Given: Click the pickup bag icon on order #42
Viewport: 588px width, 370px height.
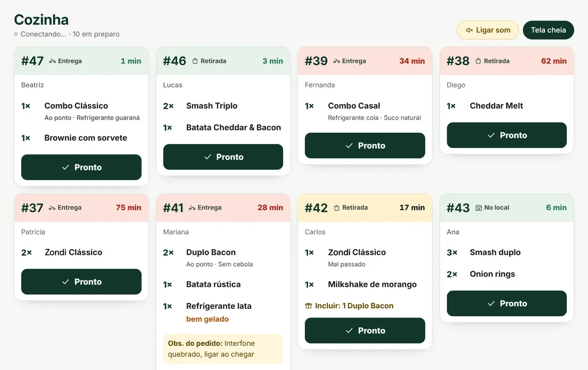Looking at the screenshot, I should click(x=337, y=208).
